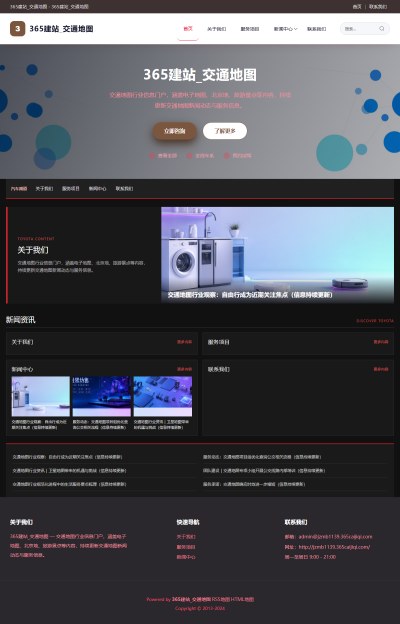This screenshot has width=400, height=624.
Task: Click HTML地图 link in the footer bottom line
Action: click(x=243, y=599)
